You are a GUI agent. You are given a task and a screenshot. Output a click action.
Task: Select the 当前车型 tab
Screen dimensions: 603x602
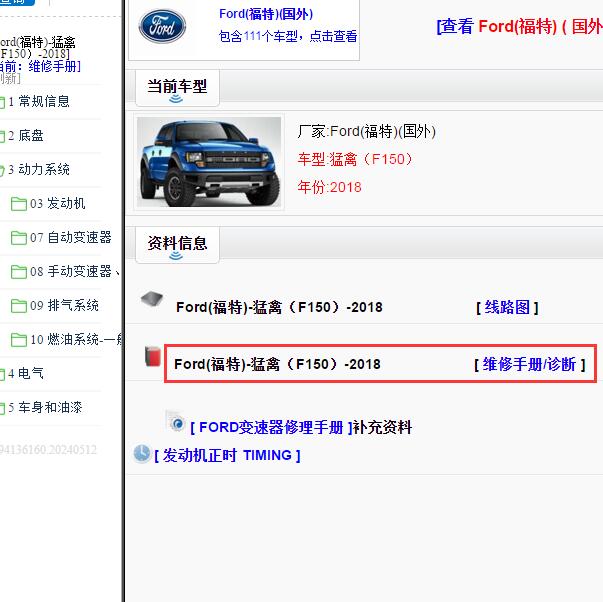(177, 88)
